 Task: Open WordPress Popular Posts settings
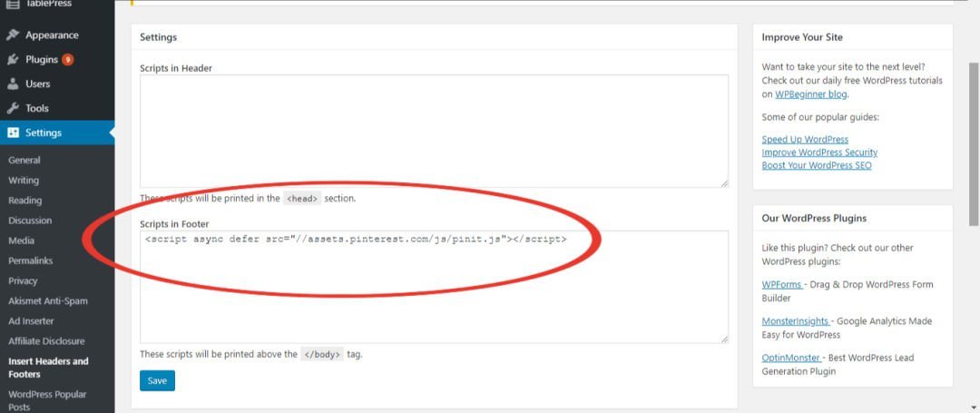click(47, 400)
